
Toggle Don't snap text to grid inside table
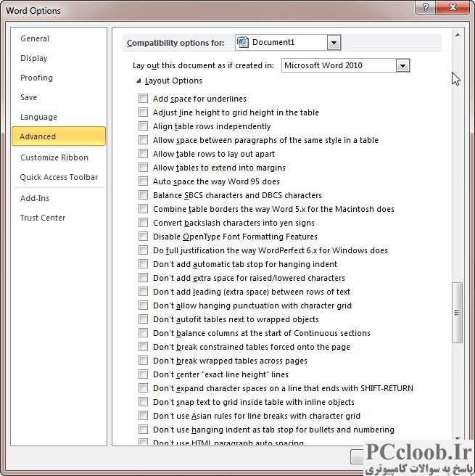pos(143,402)
